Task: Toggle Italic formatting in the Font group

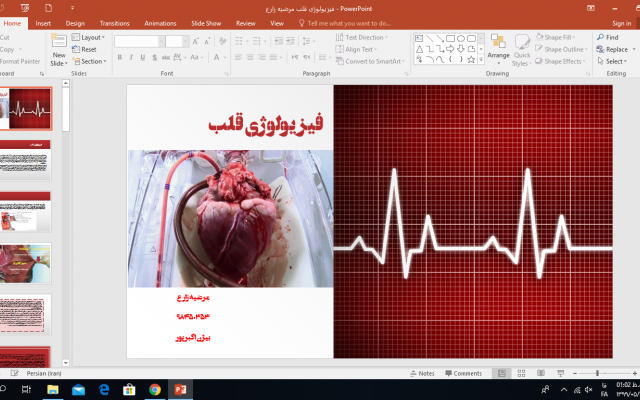Action: pyautogui.click(x=131, y=58)
